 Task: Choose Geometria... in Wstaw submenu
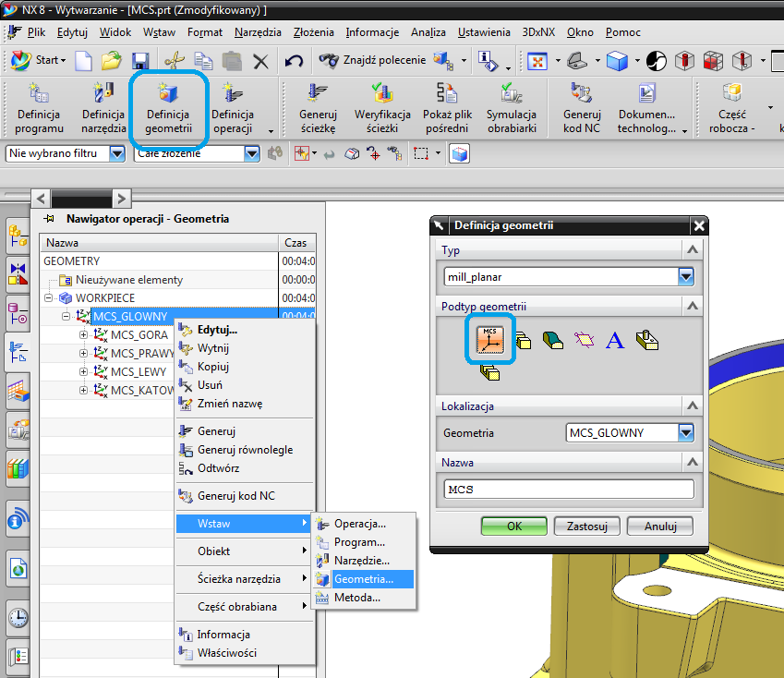[363, 579]
